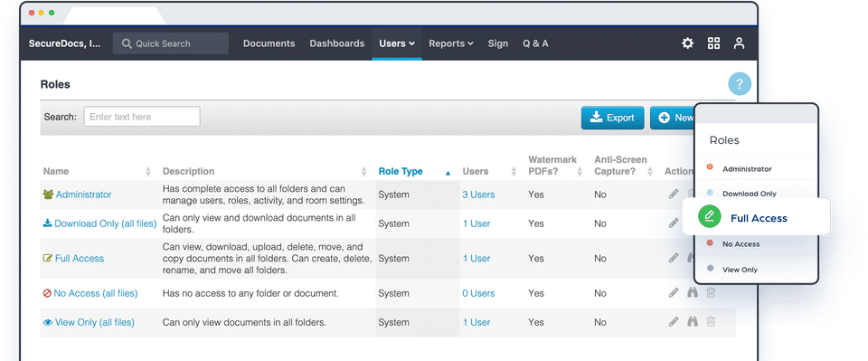Image resolution: width=868 pixels, height=361 pixels.
Task: Go to the Documents tab
Action: (269, 43)
